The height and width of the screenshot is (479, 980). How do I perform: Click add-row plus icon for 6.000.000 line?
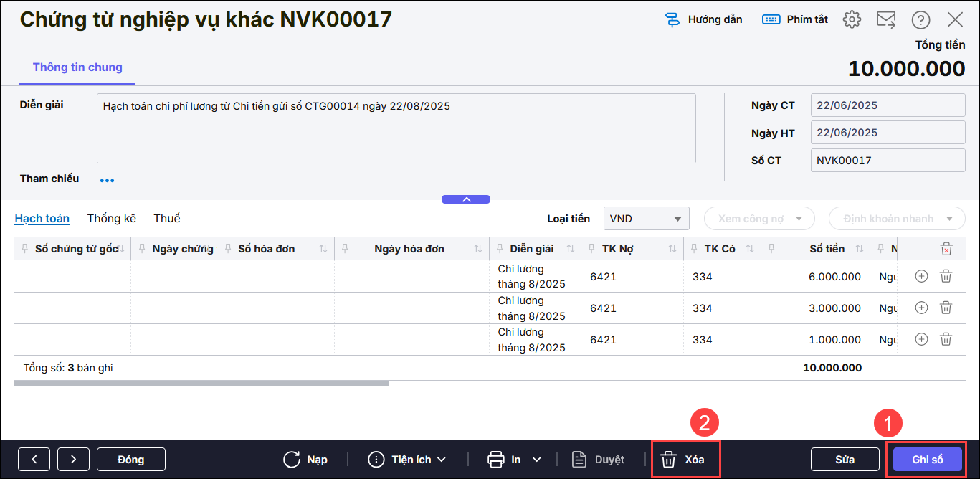[x=922, y=276]
